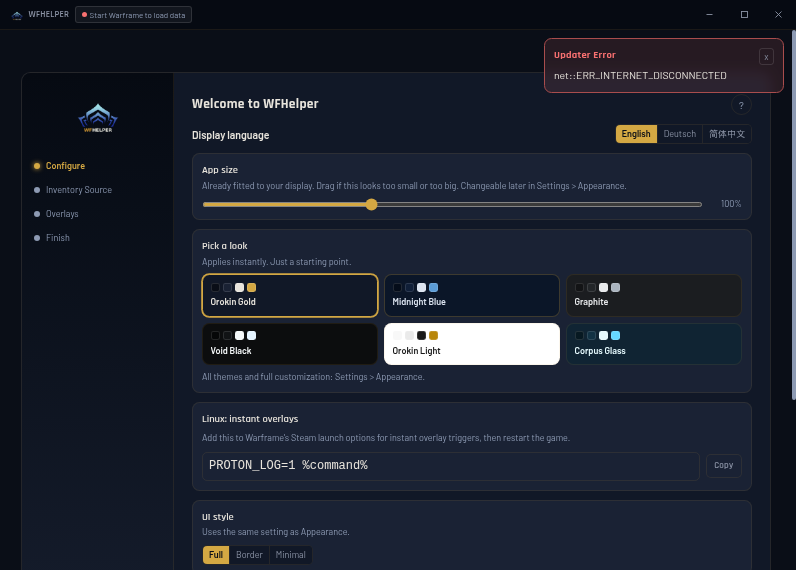Choose the Corpus Glass theme
This screenshot has height=570, width=796.
point(654,344)
